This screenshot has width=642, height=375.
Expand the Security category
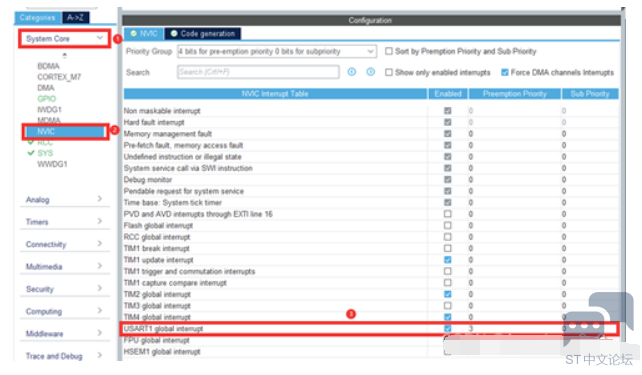click(64, 289)
